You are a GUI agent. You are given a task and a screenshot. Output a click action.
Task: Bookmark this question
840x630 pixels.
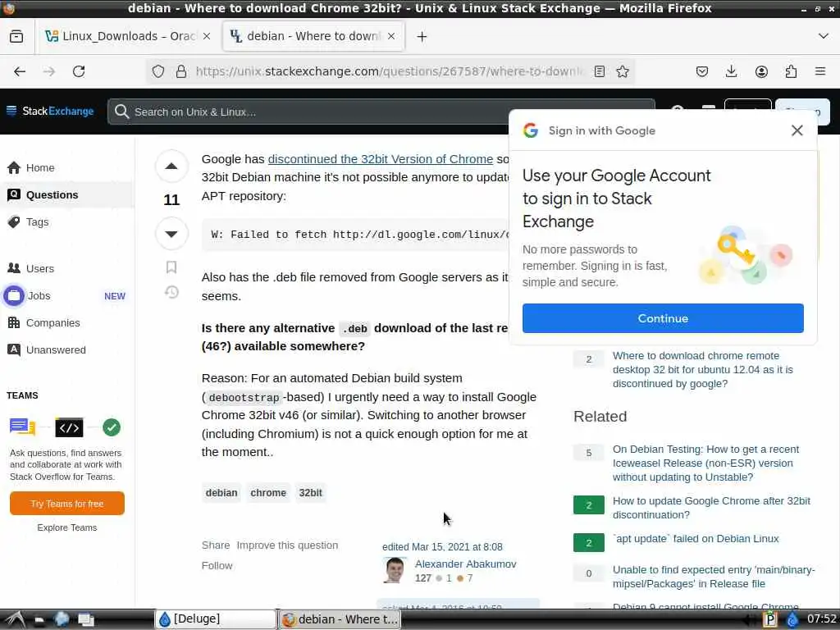coord(171,267)
